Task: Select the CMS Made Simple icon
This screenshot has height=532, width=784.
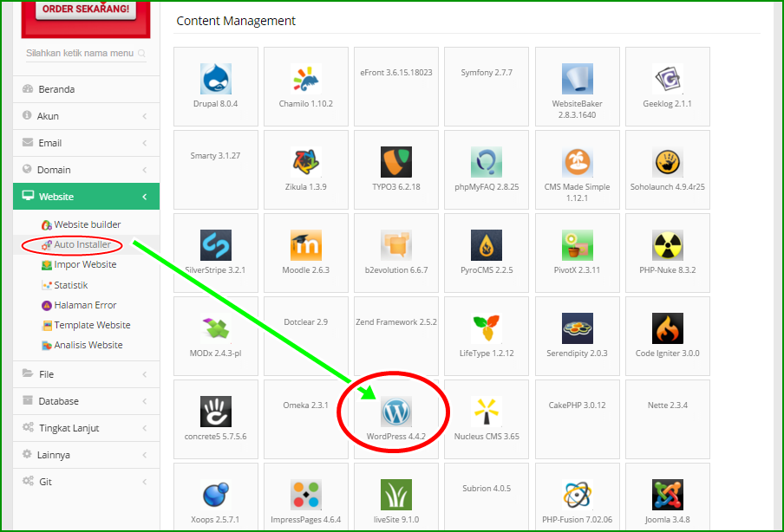Action: (577, 162)
